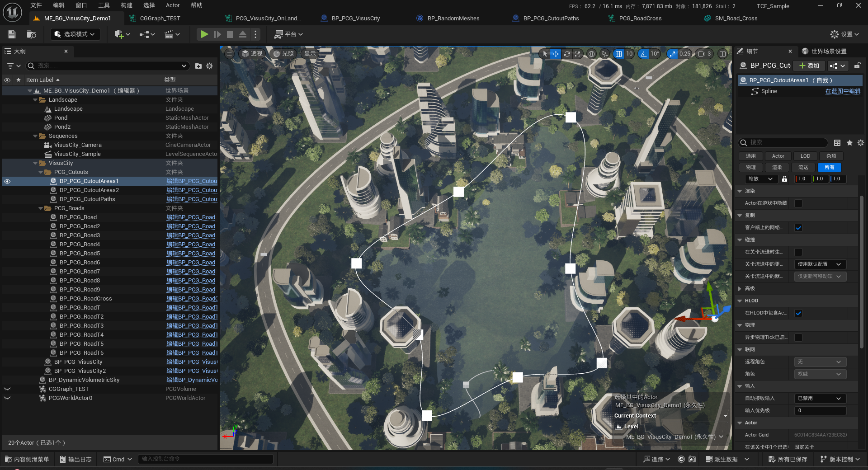Create new folder in outliner
The height and width of the screenshot is (470, 868).
(198, 66)
